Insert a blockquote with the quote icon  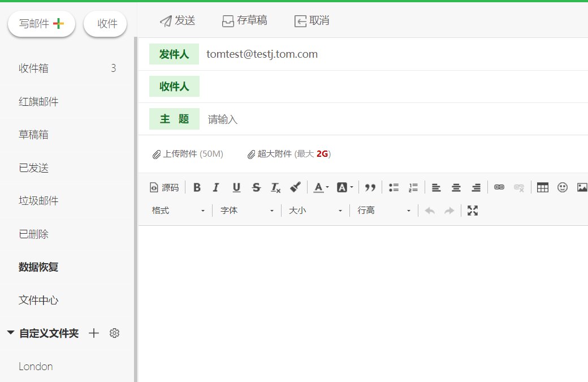[x=370, y=187]
